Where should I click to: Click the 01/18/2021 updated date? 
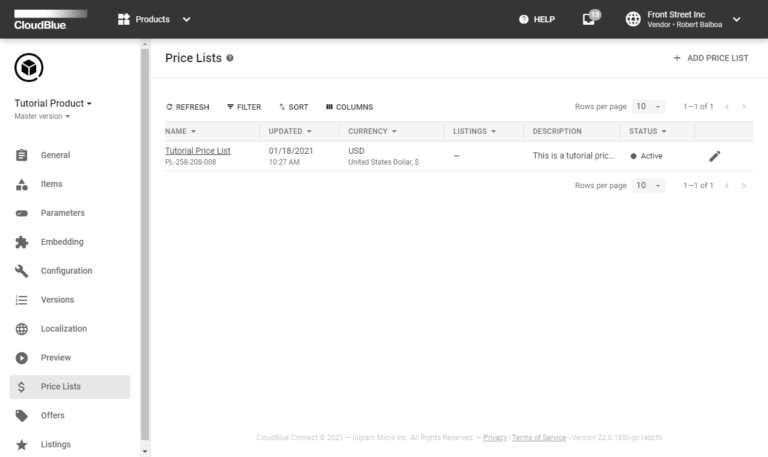click(290, 151)
